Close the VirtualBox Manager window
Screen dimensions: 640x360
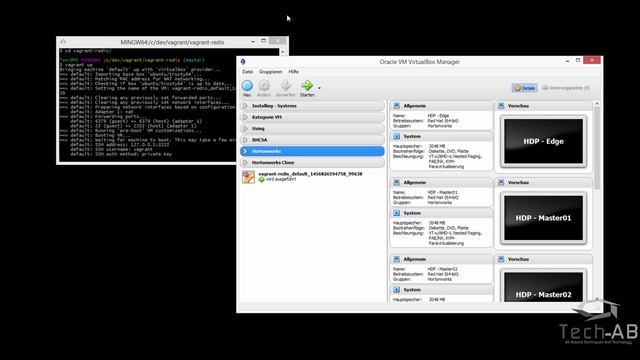592,60
